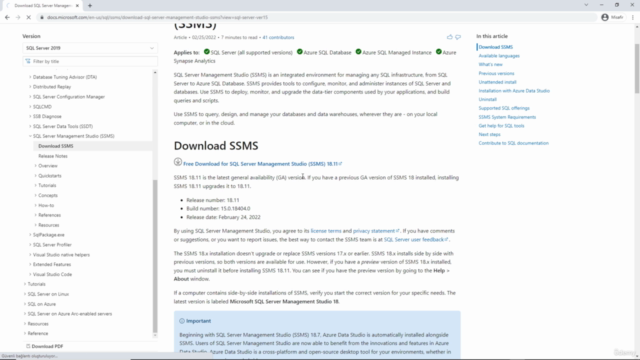The height and width of the screenshot is (360, 640).
Task: Expand SQL on Azure node
Action: pos(25,304)
